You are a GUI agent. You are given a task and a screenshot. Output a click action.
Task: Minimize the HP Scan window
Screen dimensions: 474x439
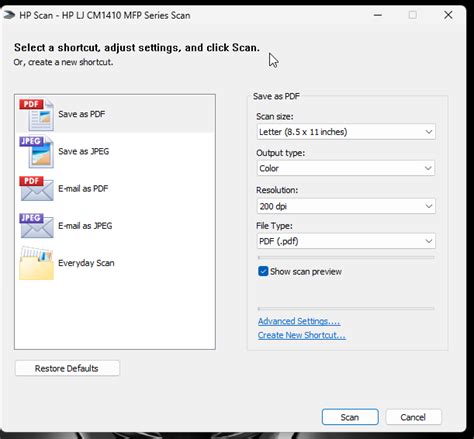click(x=378, y=15)
